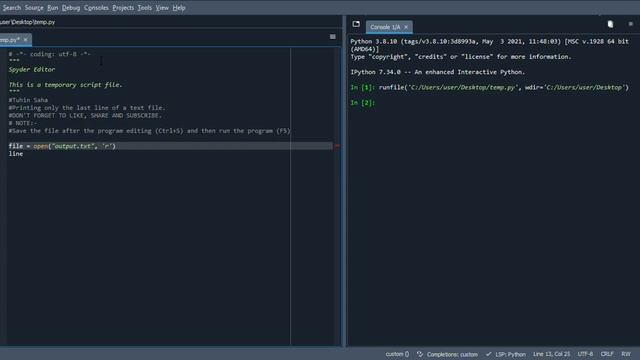Open the View menu
This screenshot has height=360, width=640.
(x=162, y=8)
